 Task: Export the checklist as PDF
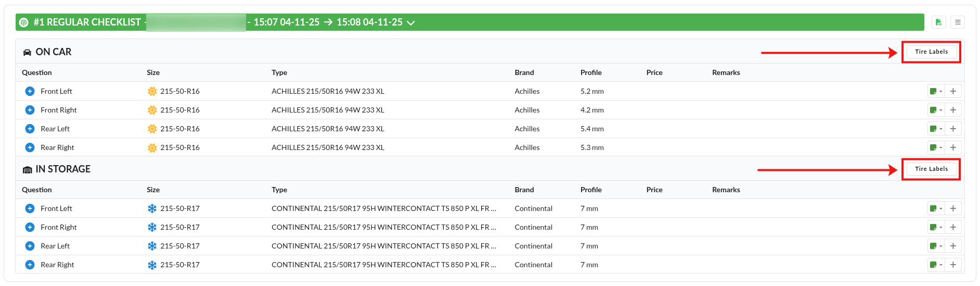[938, 22]
